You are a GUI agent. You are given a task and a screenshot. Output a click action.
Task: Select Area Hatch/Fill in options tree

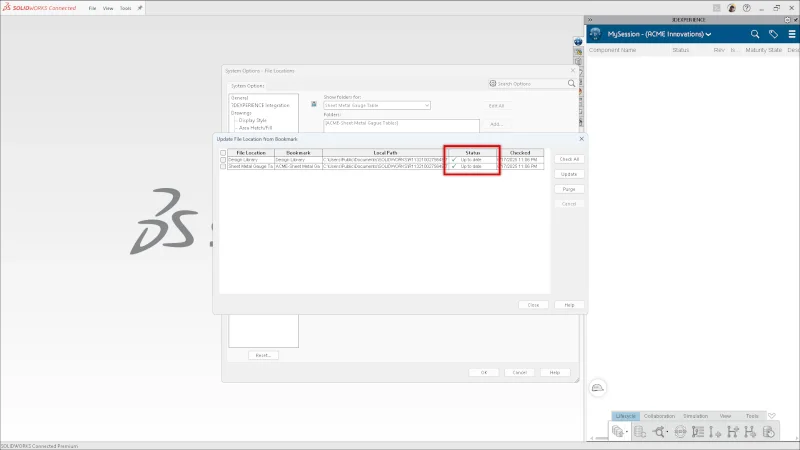(x=255, y=128)
